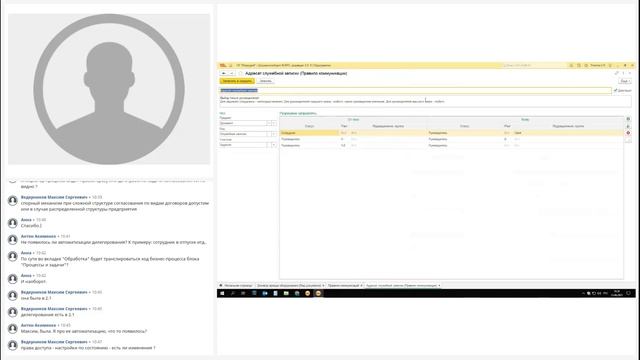Click 'Кому' column group header
The width and height of the screenshot is (640, 360).
pos(525,120)
